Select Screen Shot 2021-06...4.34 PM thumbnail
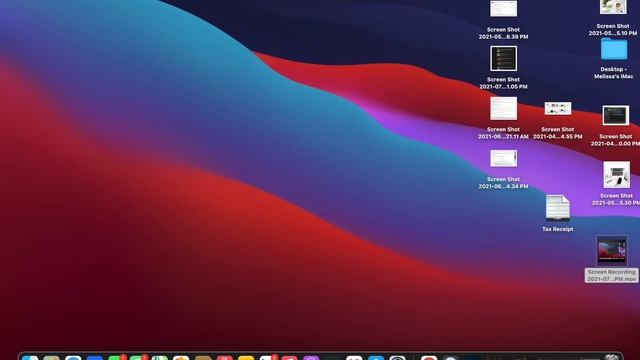The width and height of the screenshot is (640, 360). (503, 158)
